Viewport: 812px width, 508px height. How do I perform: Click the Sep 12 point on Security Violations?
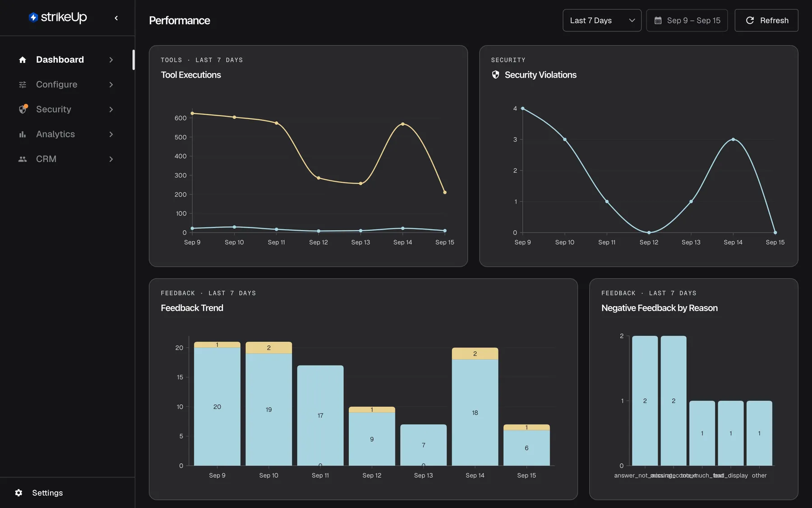coord(649,233)
